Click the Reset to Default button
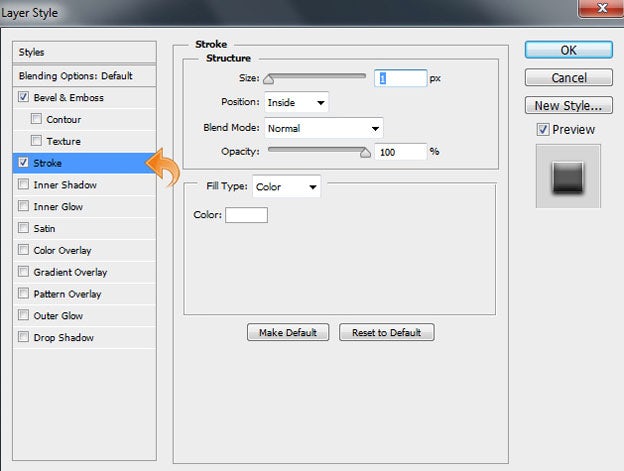The height and width of the screenshot is (471, 624). (386, 332)
